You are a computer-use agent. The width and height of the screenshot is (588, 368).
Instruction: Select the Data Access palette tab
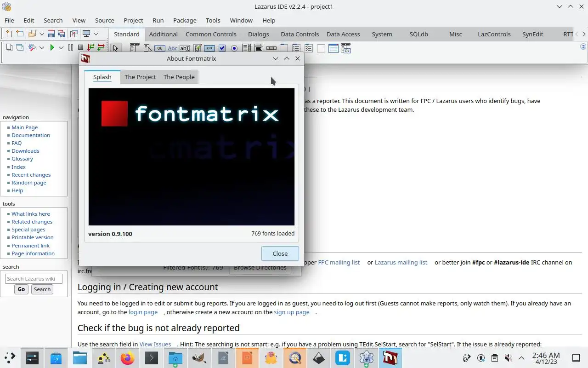(343, 34)
